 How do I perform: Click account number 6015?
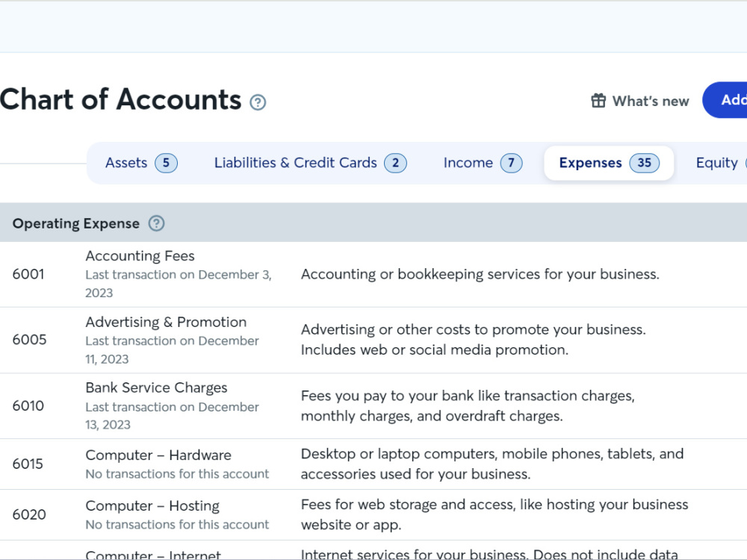click(28, 464)
